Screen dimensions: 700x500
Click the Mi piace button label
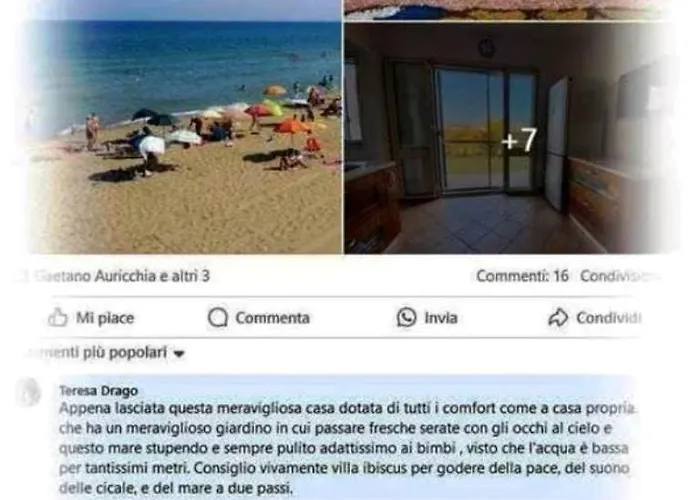pyautogui.click(x=105, y=318)
